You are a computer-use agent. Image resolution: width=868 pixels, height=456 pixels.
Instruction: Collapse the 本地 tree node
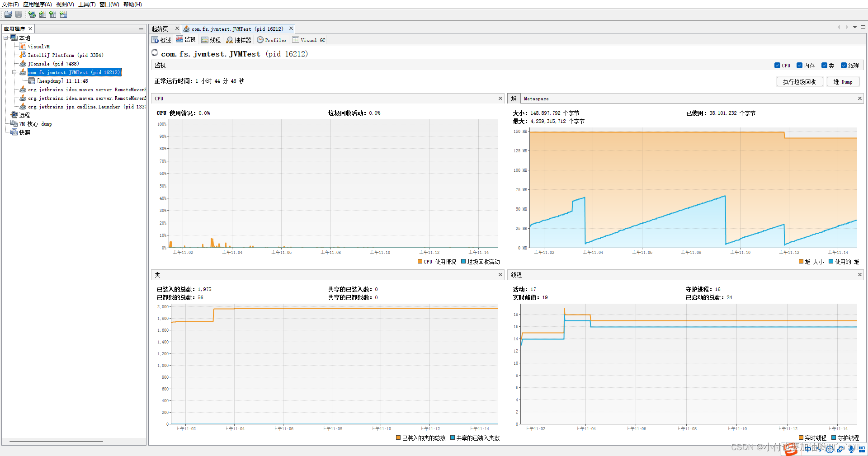point(6,38)
